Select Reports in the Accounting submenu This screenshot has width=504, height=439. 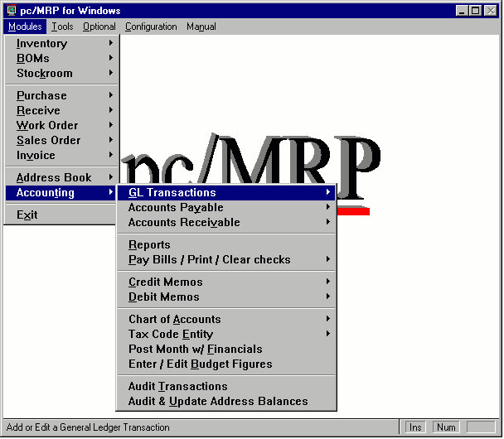click(226, 244)
